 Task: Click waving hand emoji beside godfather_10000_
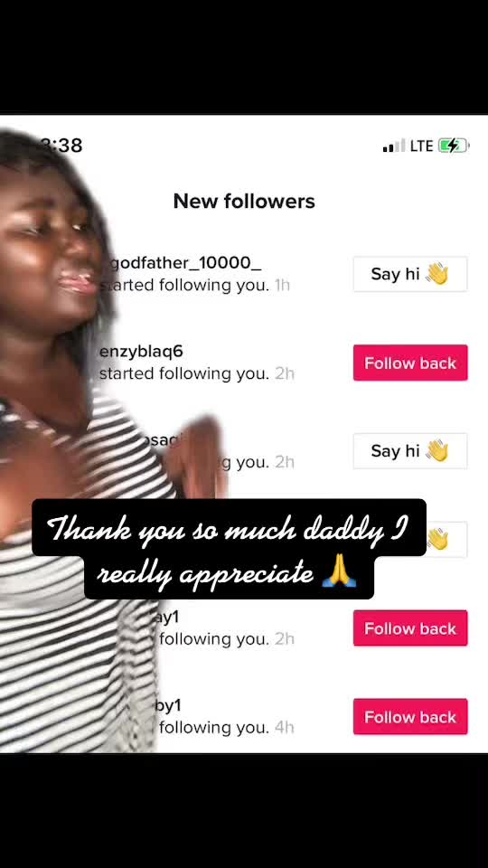[x=436, y=274]
